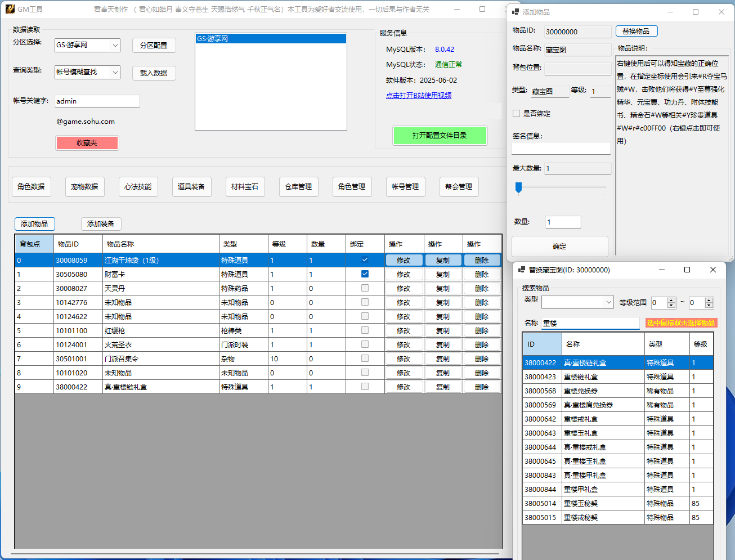Click the 最大数量 slider handle

(x=518, y=187)
